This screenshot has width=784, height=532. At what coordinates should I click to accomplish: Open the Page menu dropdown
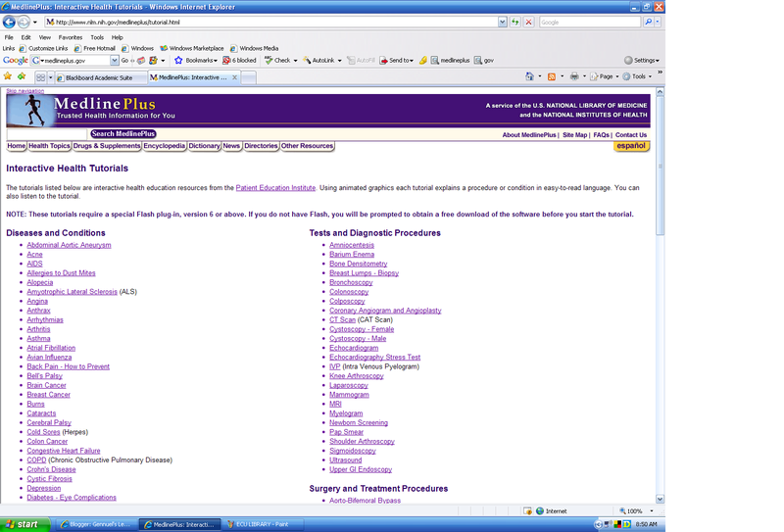[x=617, y=76]
